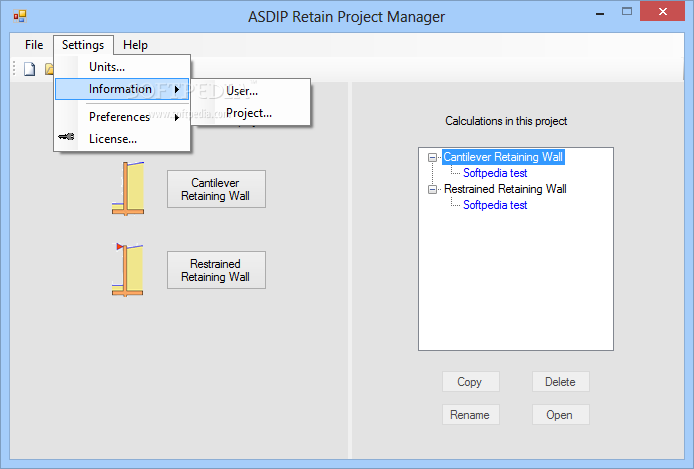Click the Restrained Retaining Wall button
Screen dimensions: 694x469
216,270
